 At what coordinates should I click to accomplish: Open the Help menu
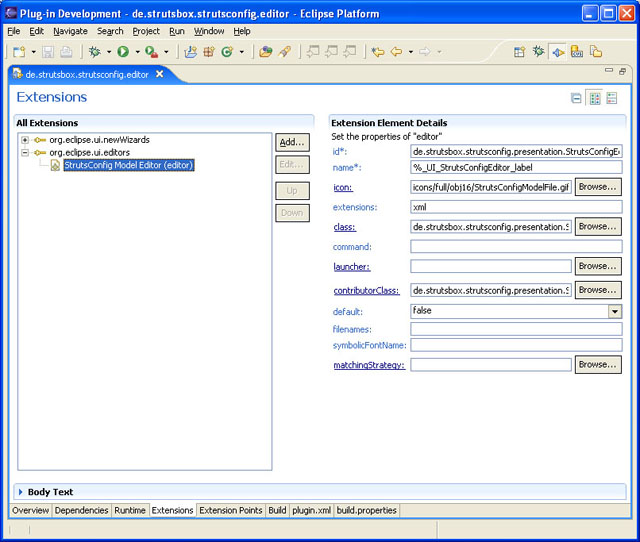(242, 31)
